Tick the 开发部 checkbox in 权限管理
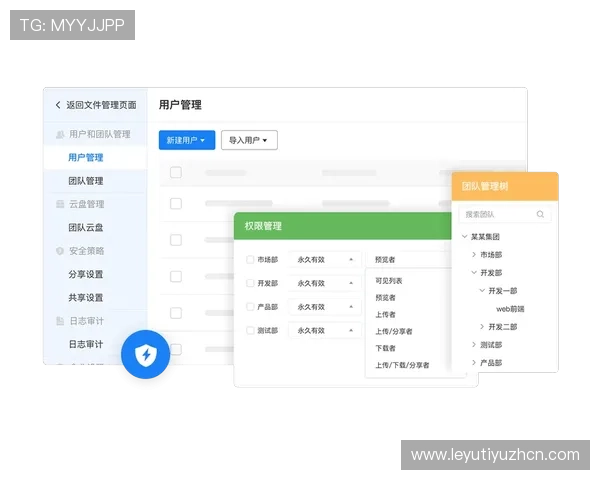Image resolution: width=600 pixels, height=480 pixels. (250, 283)
